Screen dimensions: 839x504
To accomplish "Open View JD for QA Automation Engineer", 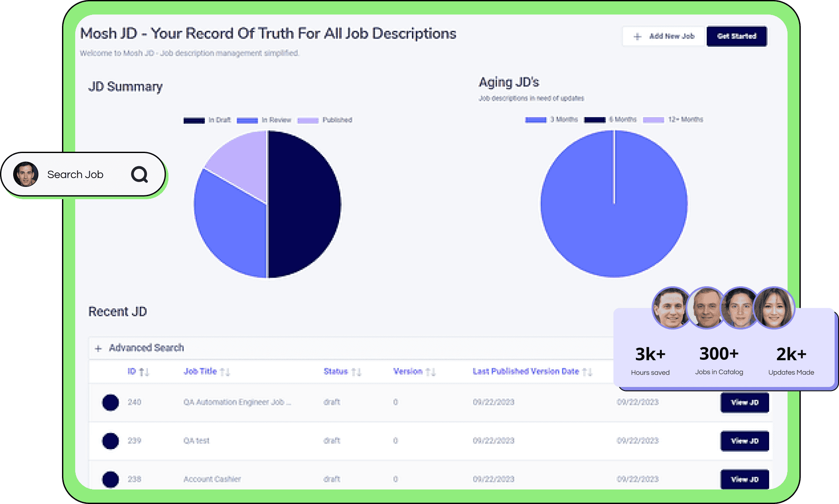I will (x=744, y=402).
